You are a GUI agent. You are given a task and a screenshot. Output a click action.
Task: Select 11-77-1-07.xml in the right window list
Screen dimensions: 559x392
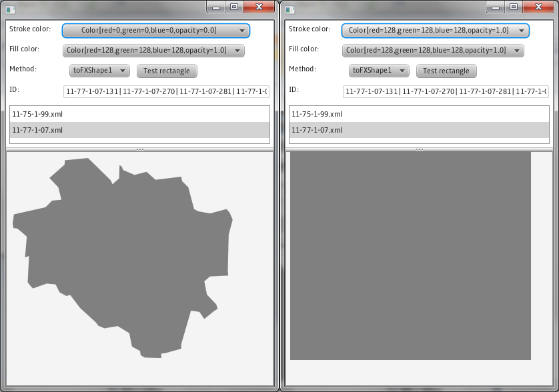[419, 130]
